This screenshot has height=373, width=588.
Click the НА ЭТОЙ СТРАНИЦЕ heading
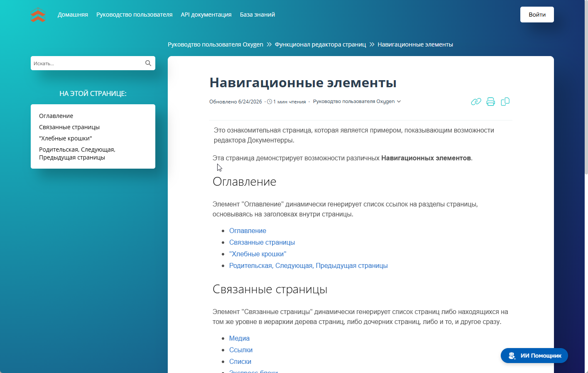(93, 93)
